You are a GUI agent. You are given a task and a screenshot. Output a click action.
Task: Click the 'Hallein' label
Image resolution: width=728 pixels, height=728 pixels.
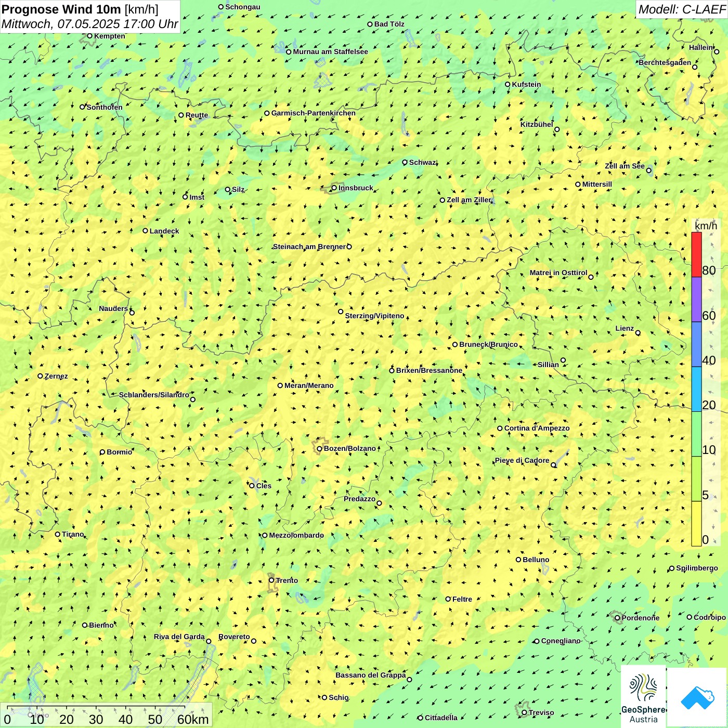(701, 48)
